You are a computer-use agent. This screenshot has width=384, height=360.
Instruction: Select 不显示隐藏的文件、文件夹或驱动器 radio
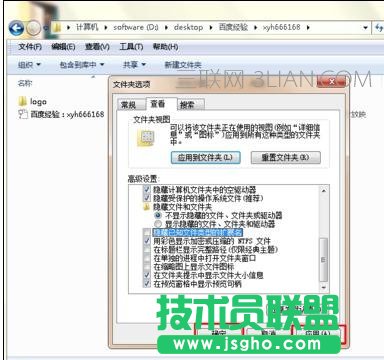[x=158, y=215]
